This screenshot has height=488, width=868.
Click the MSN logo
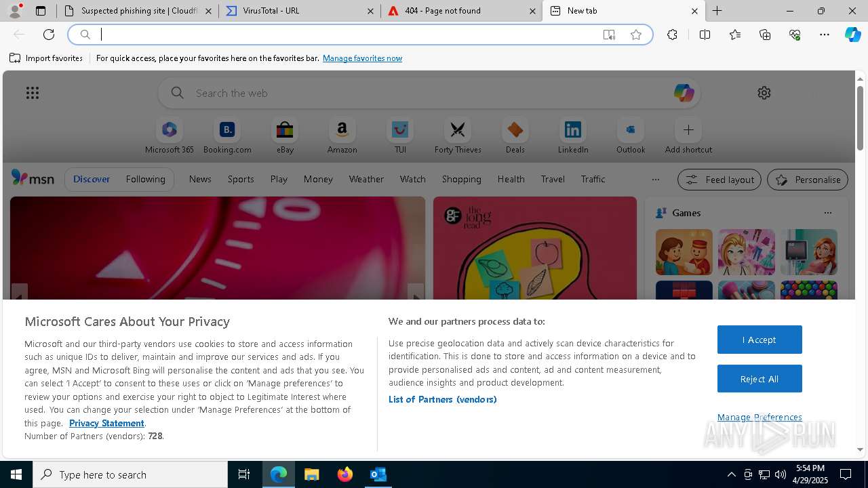pyautogui.click(x=33, y=178)
